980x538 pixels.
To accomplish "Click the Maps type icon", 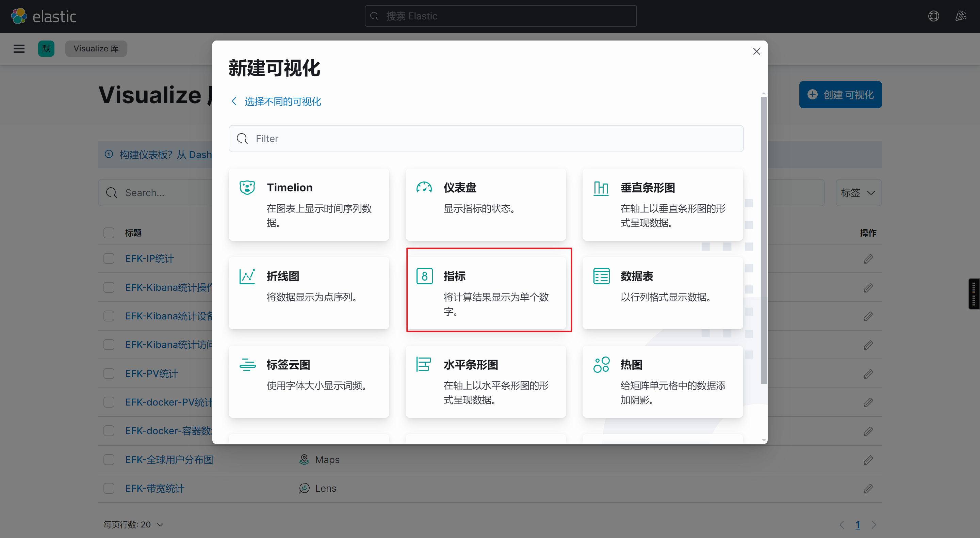I will (304, 460).
